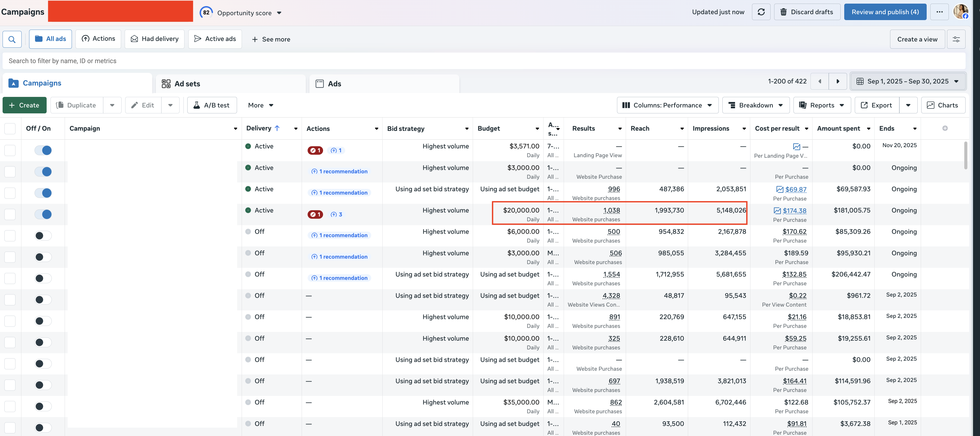Screen dimensions: 980x436
Task: Open the Reports dropdown
Action: click(x=822, y=105)
